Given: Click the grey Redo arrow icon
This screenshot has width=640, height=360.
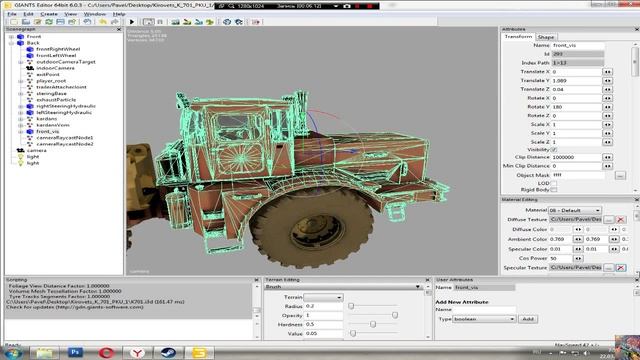Looking at the screenshot, I should (115, 22).
